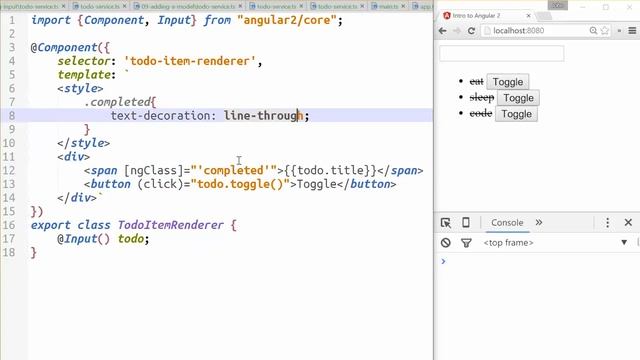Close the DevTools panel
This screenshot has height=360, width=640.
(x=628, y=222)
